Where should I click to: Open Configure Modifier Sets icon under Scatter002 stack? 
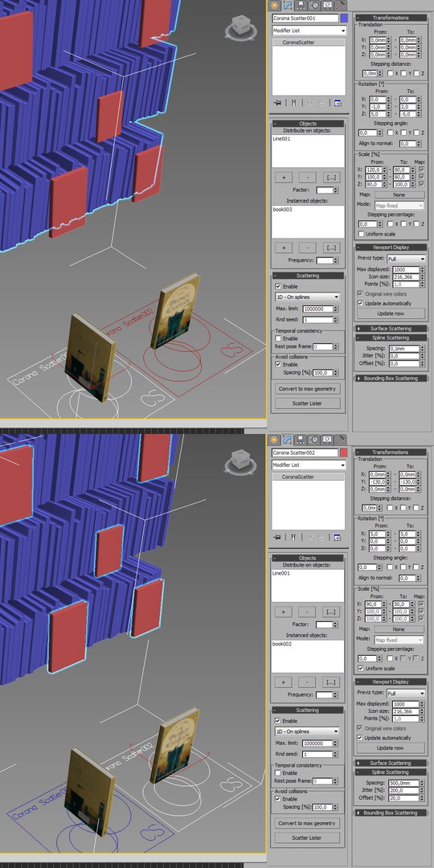(337, 537)
